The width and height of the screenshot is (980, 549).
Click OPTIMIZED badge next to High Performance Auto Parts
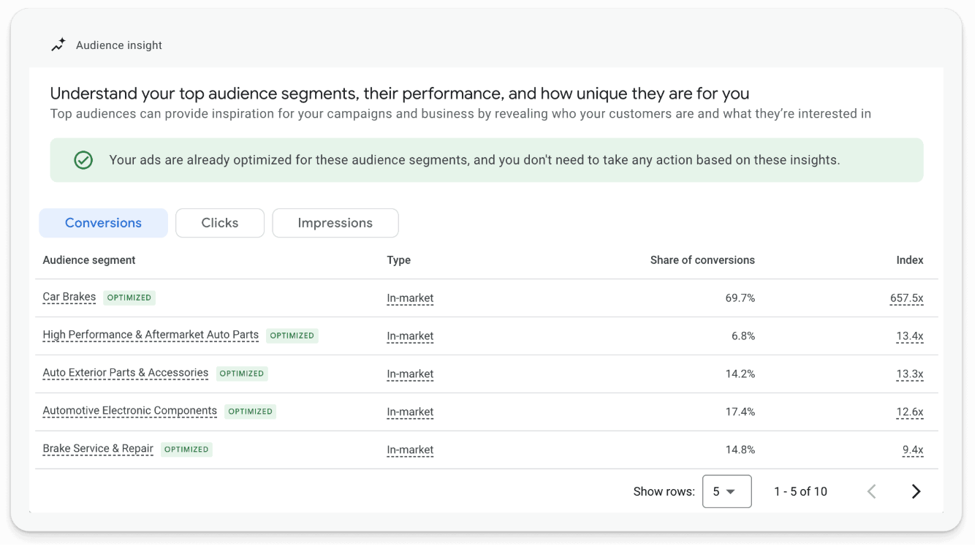pos(292,336)
